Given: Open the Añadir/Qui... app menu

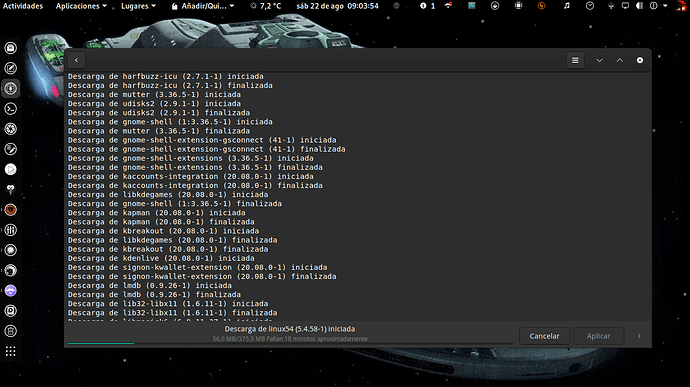Looking at the screenshot, I should [x=203, y=6].
